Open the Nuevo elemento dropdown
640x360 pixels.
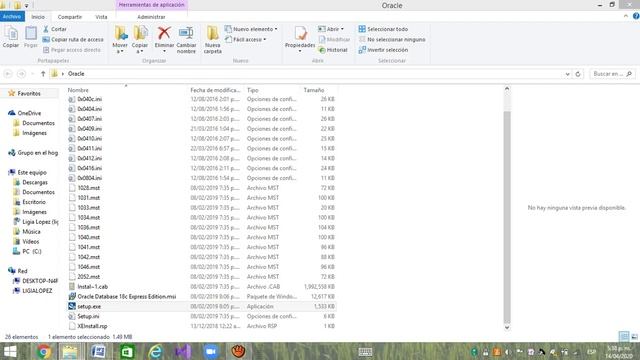tap(251, 29)
